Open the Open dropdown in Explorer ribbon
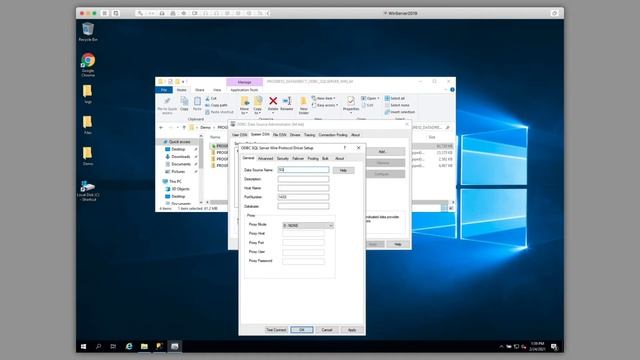 coord(370,98)
